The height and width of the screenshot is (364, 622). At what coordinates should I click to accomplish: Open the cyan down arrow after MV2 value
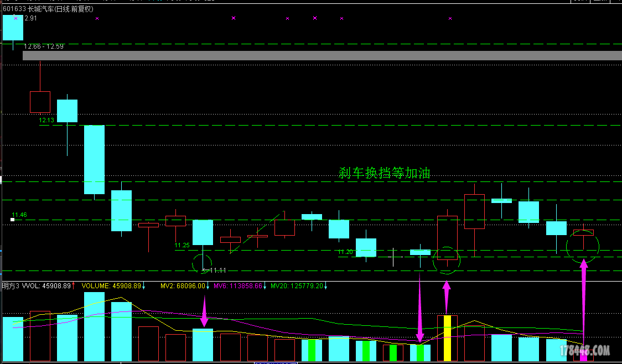tap(208, 286)
